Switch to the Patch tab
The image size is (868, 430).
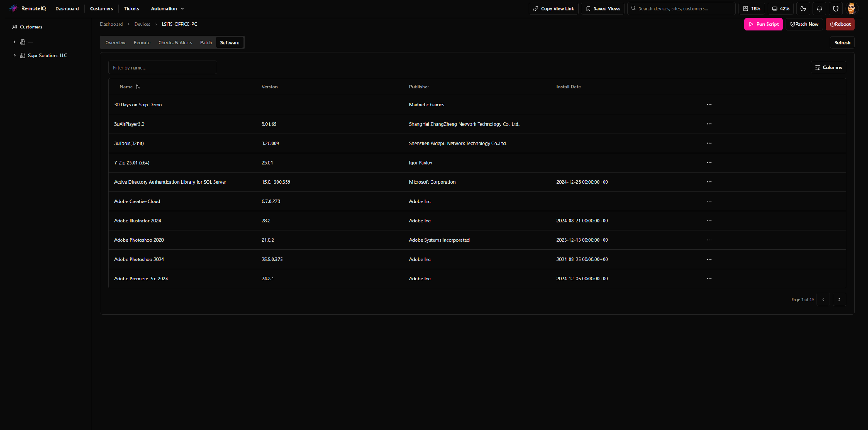(x=206, y=42)
